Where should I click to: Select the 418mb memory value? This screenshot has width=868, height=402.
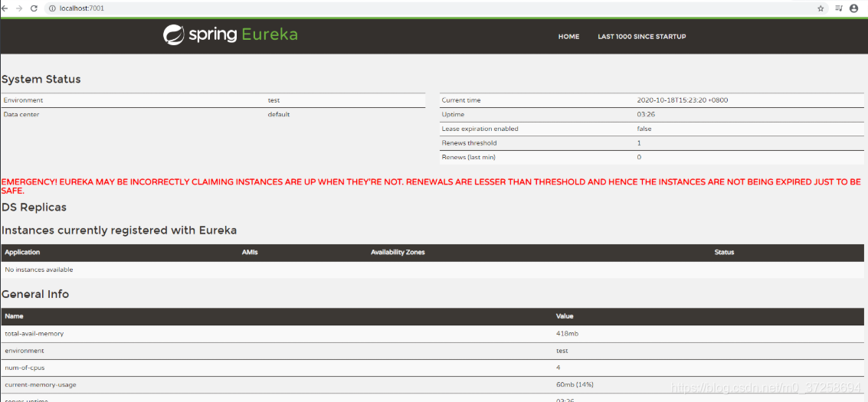pyautogui.click(x=568, y=333)
